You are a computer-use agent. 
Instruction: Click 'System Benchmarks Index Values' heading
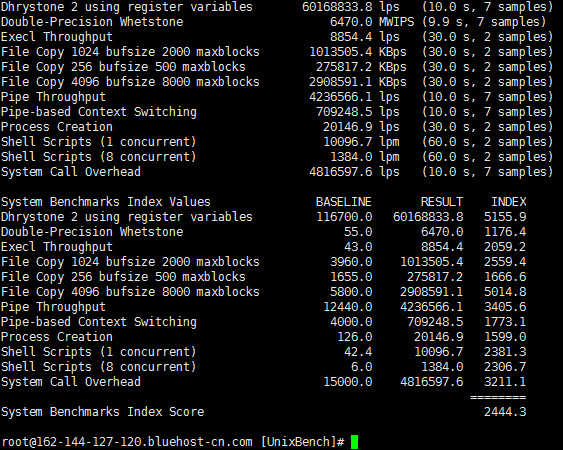click(106, 202)
